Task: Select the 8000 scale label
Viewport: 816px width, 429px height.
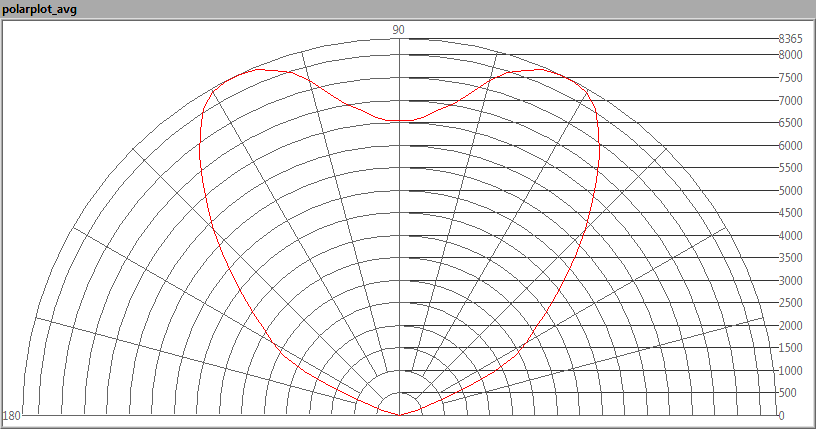Action: 789,55
